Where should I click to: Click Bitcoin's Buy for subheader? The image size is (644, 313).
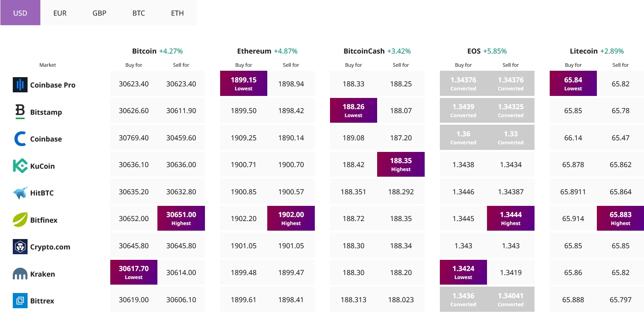tap(134, 65)
